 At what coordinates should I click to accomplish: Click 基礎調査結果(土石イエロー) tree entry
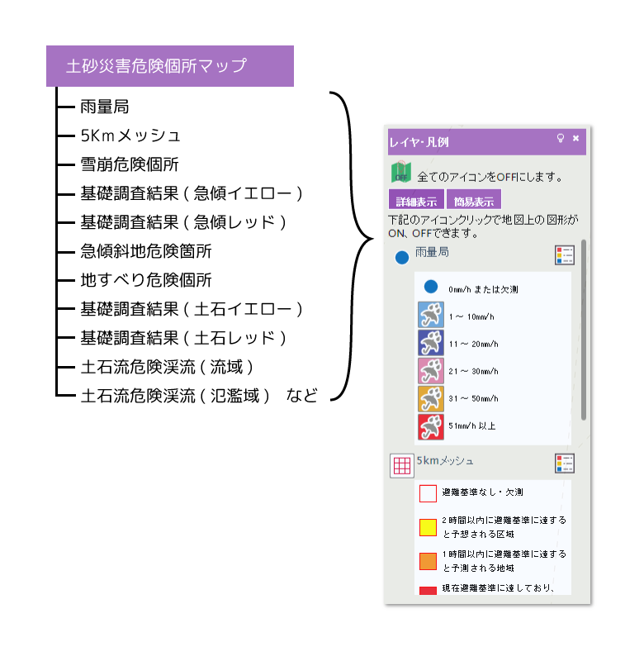pos(192,309)
